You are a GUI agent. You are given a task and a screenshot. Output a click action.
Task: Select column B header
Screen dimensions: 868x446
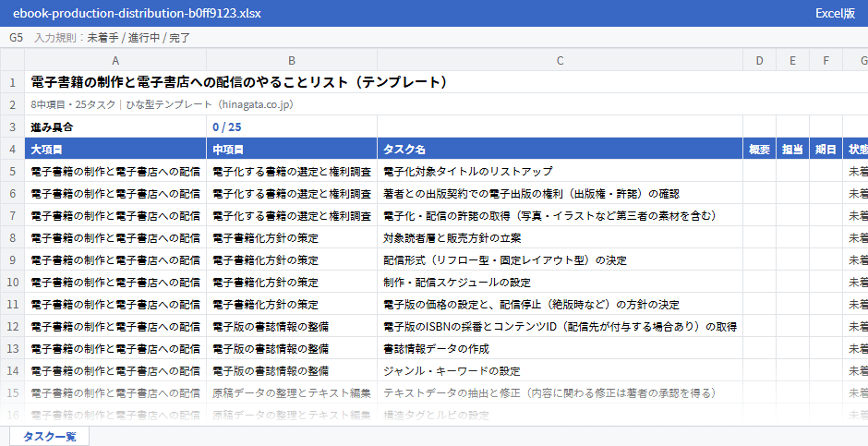tap(292, 60)
